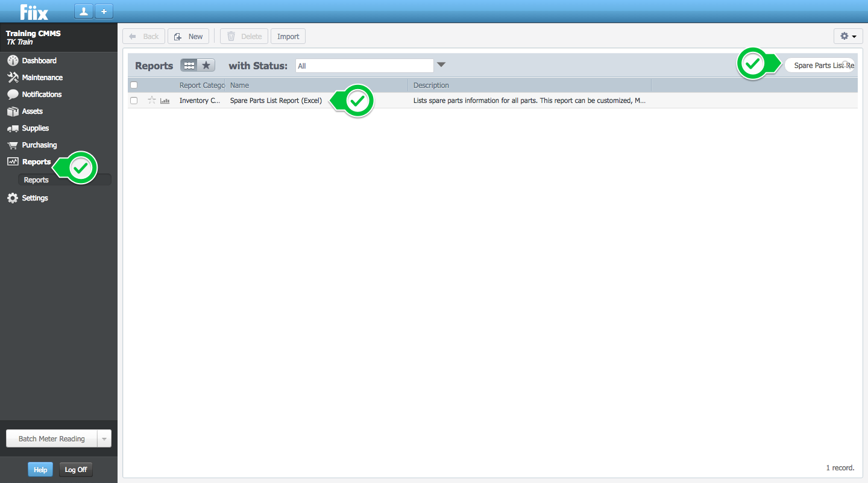Switch to the favorites star view
868x483 pixels.
point(206,65)
